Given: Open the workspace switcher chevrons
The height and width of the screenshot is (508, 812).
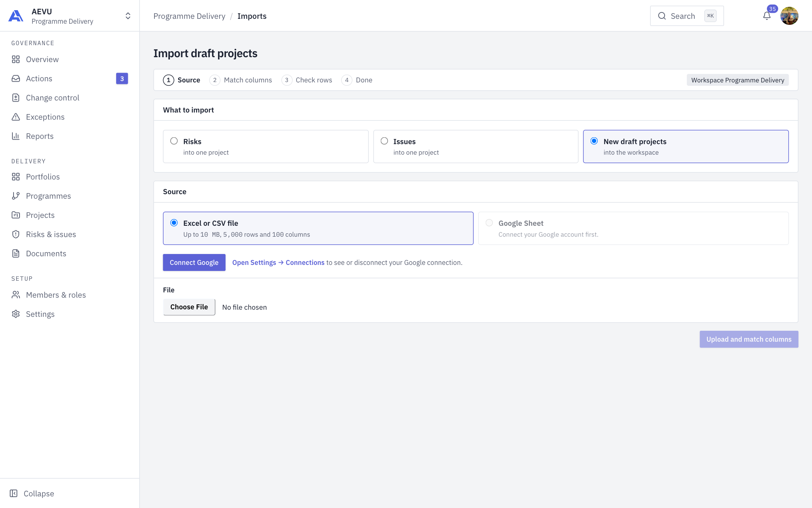Looking at the screenshot, I should pos(128,16).
